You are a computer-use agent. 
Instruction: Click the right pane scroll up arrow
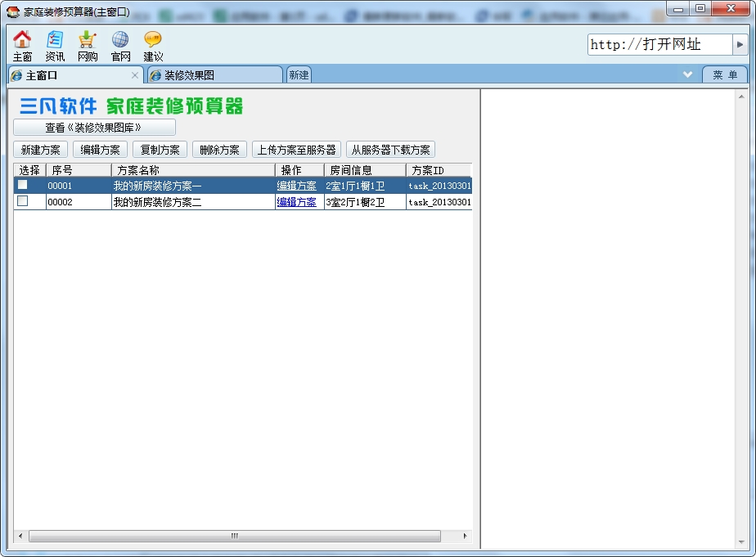pos(741,97)
